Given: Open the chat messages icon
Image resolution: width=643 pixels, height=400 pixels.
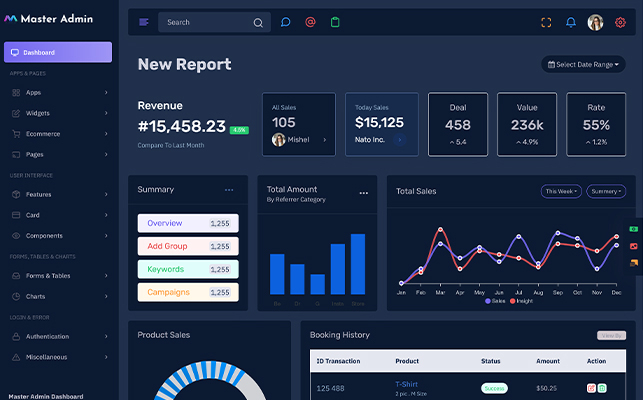Looking at the screenshot, I should (x=285, y=22).
